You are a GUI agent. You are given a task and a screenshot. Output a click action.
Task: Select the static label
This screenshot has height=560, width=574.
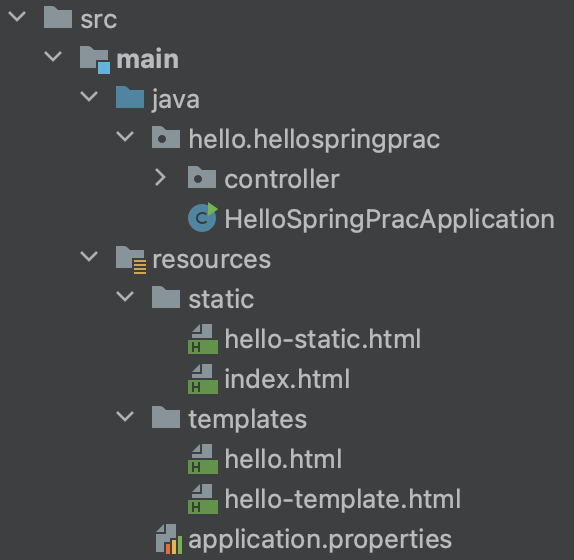click(221, 299)
